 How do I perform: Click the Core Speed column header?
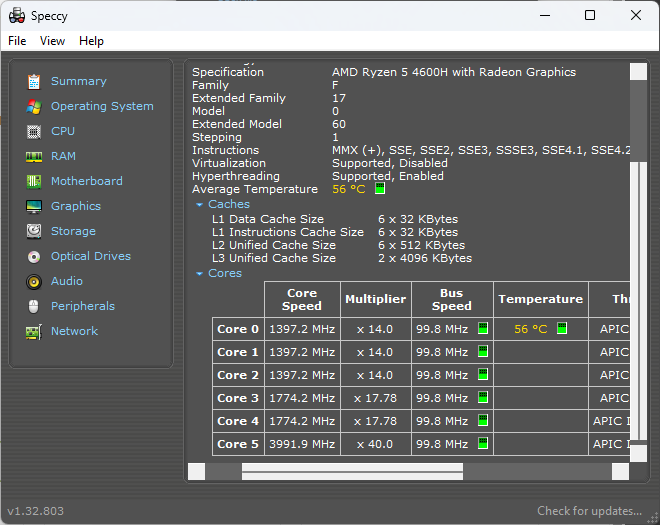[x=302, y=299]
